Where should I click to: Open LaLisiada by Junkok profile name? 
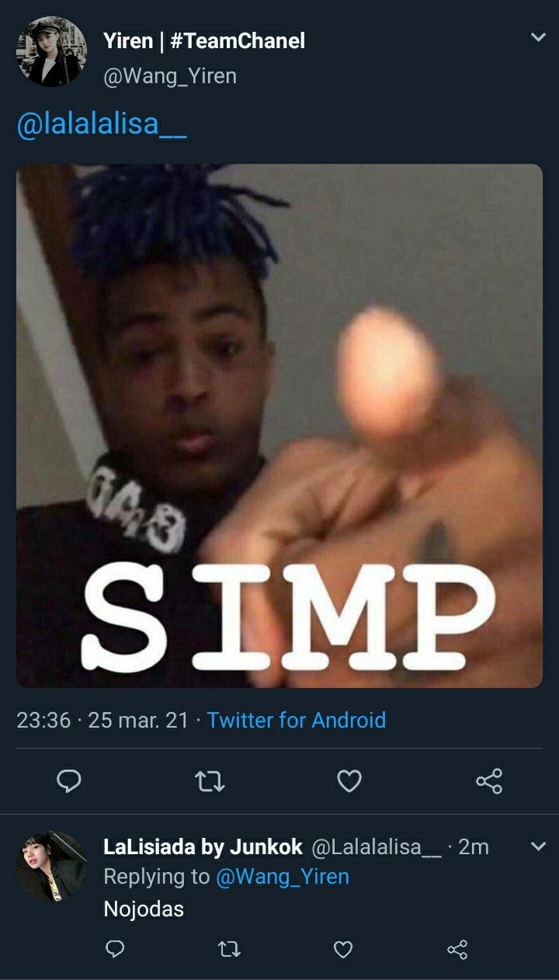click(x=203, y=847)
